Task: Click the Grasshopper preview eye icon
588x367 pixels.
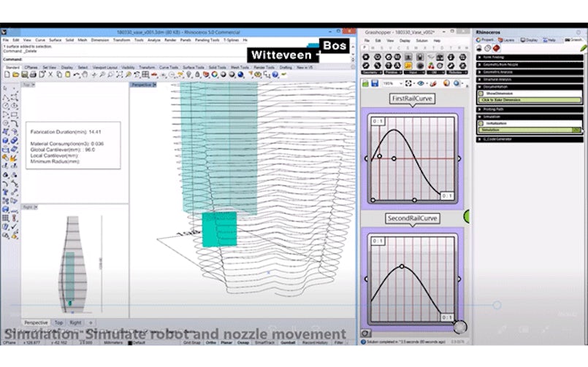Action: [420, 83]
